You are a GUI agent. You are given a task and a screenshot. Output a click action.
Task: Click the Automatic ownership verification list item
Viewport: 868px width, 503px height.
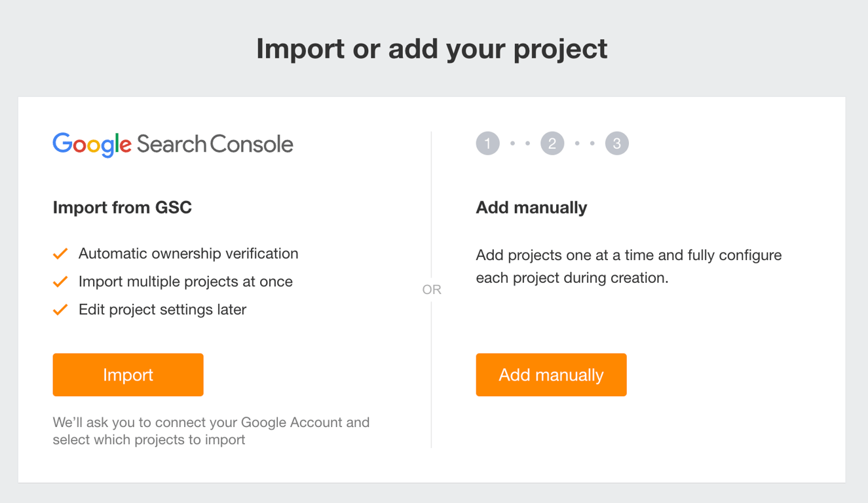pos(189,253)
